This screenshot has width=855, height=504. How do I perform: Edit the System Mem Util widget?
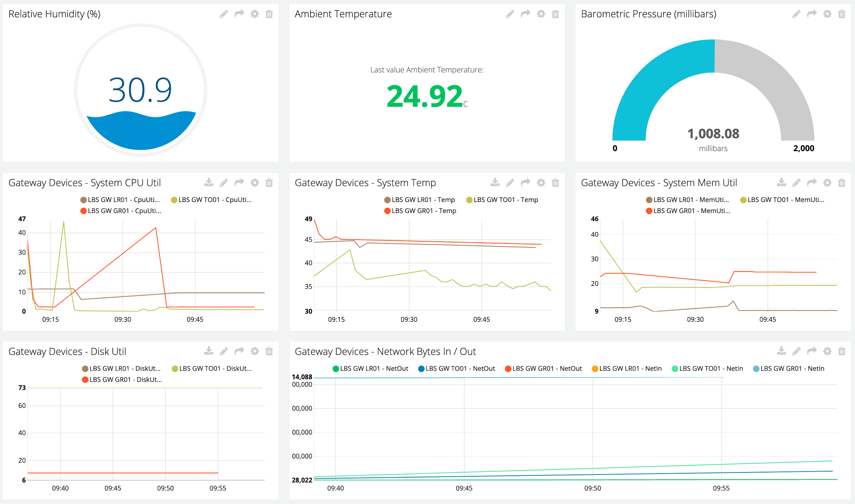tap(796, 183)
